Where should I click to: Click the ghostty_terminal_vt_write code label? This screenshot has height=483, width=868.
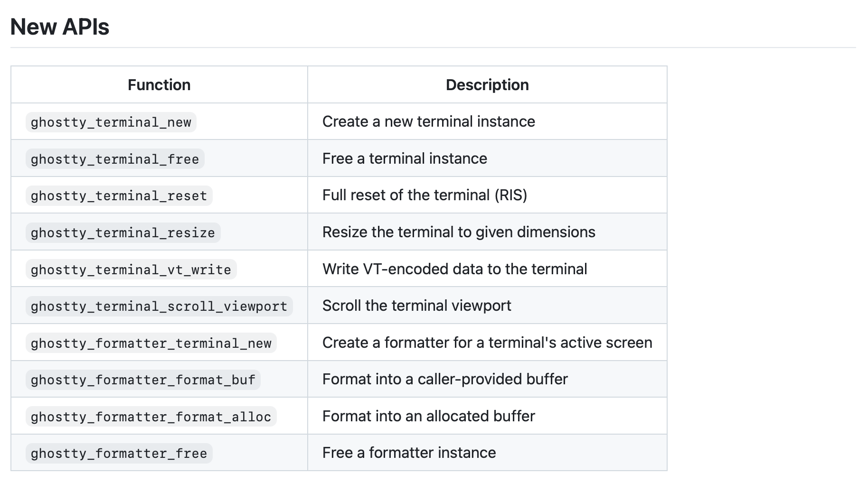click(131, 269)
